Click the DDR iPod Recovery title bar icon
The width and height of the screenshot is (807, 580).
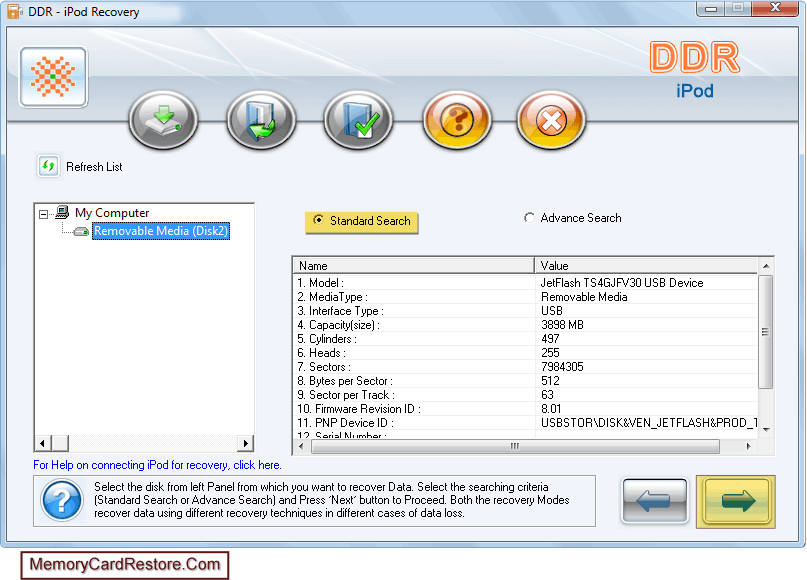15,11
